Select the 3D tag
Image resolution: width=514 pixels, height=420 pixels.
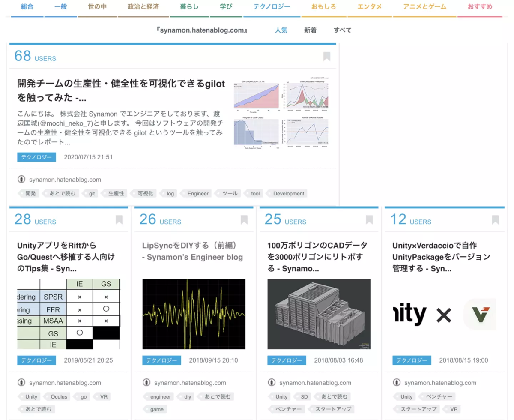(x=303, y=396)
